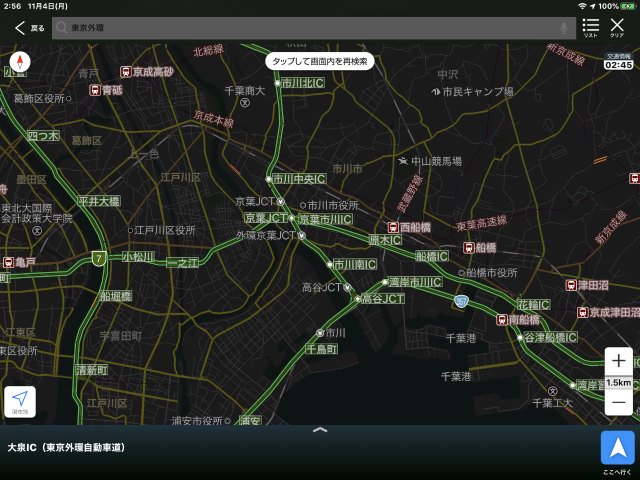
Task: Focus the search field containing 東京外環
Action: (x=313, y=28)
